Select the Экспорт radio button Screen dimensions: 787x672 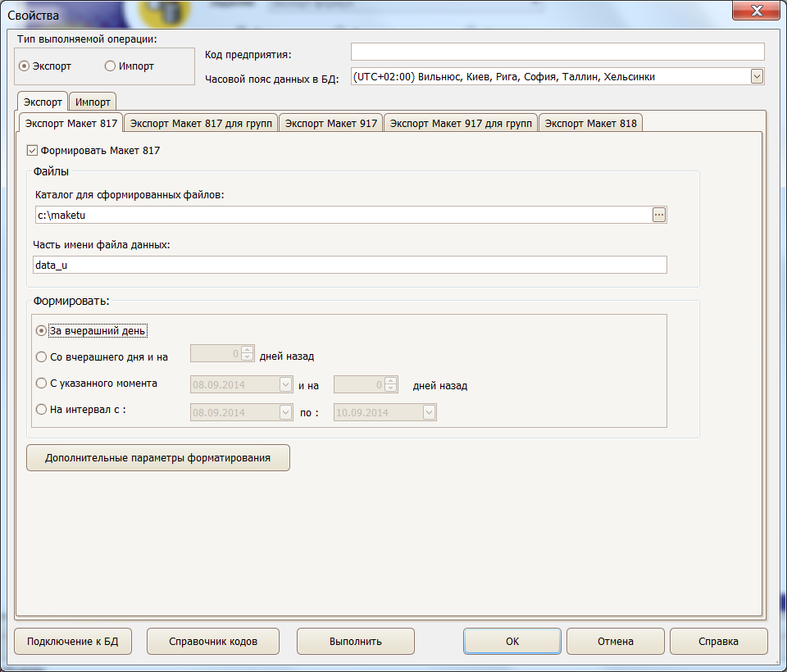[x=24, y=66]
